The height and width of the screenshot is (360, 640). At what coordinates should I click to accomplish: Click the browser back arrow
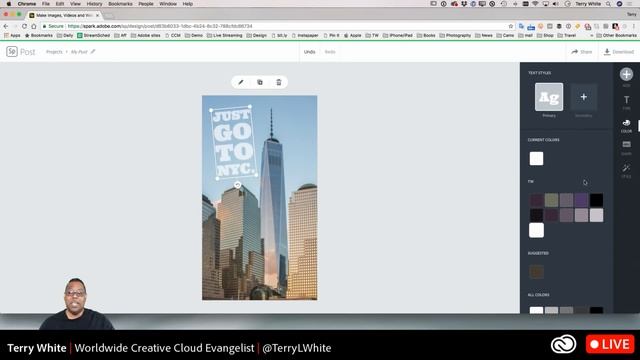pos(6,26)
